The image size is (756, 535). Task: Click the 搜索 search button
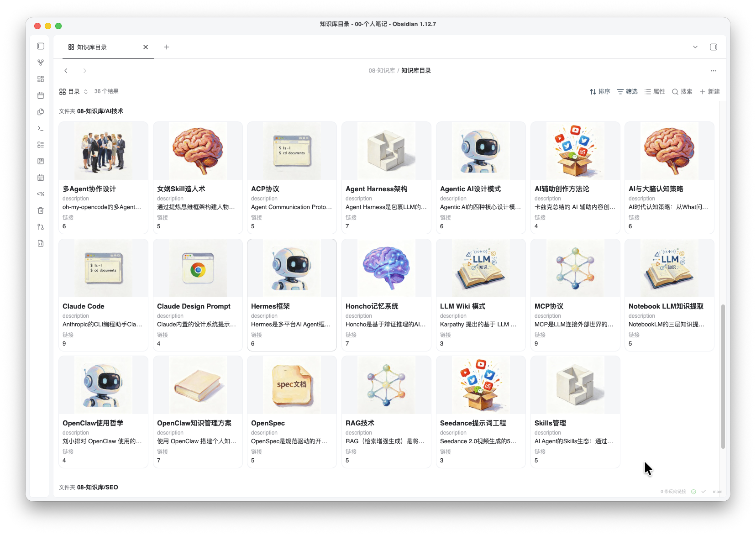tap(682, 92)
